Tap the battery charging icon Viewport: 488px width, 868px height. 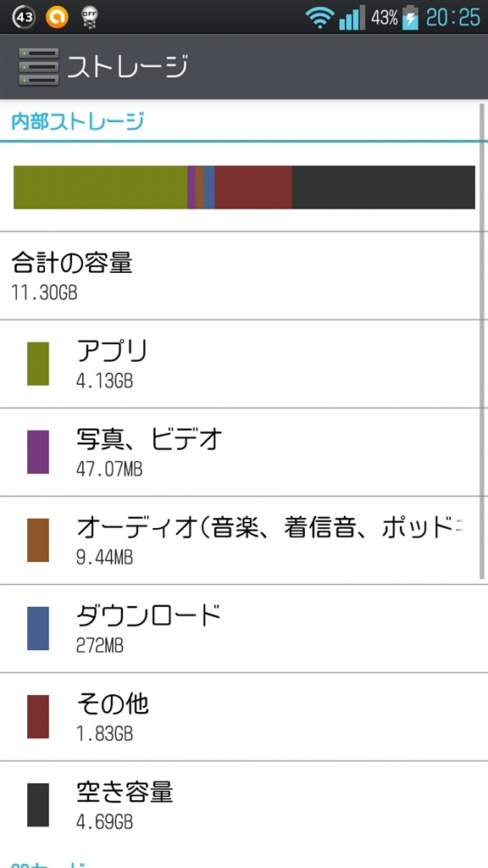tap(410, 17)
